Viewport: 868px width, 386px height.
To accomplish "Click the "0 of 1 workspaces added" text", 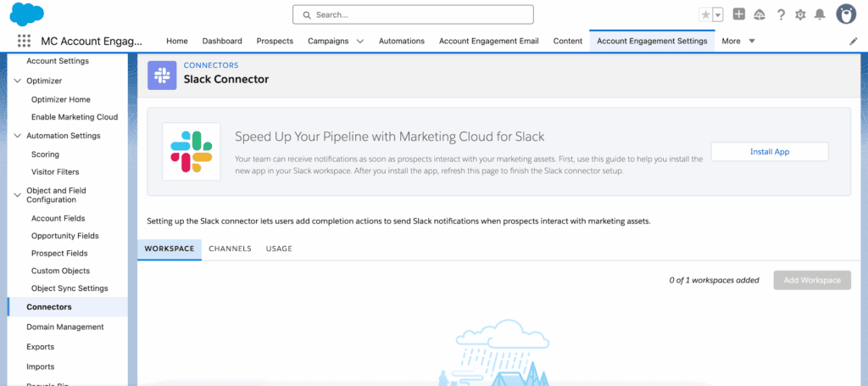I will 714,280.
